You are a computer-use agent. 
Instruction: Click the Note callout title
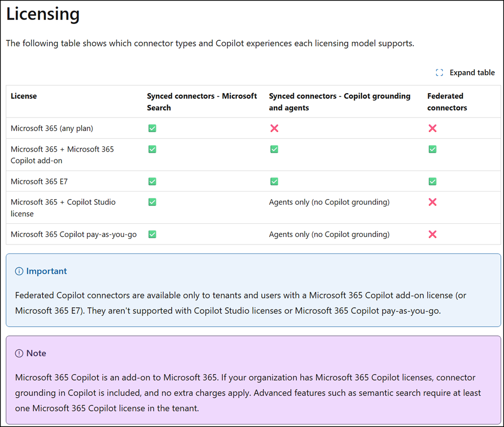(x=36, y=353)
